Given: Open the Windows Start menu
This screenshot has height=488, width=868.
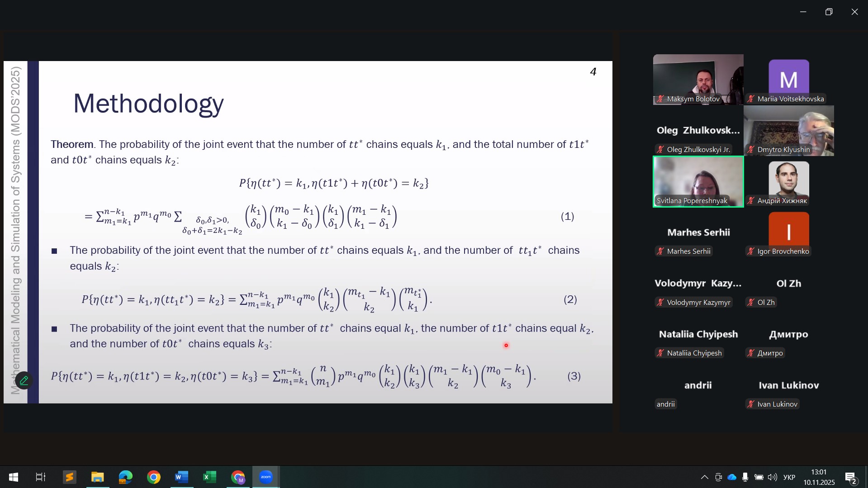Looking at the screenshot, I should pyautogui.click(x=14, y=477).
